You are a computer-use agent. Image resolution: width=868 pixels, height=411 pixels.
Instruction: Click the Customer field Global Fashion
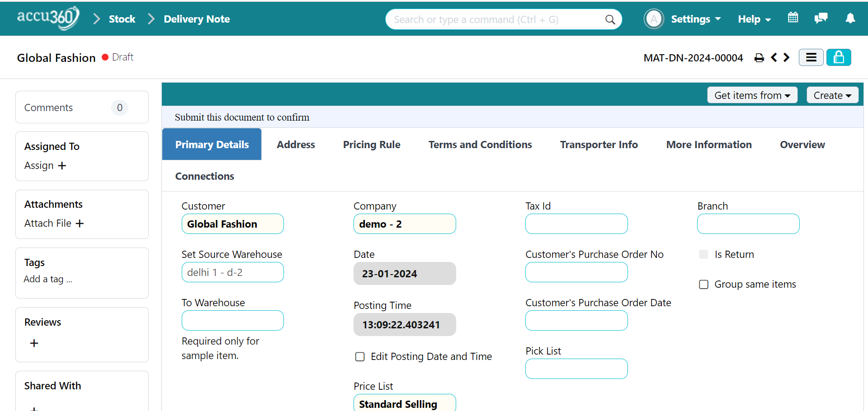(232, 224)
